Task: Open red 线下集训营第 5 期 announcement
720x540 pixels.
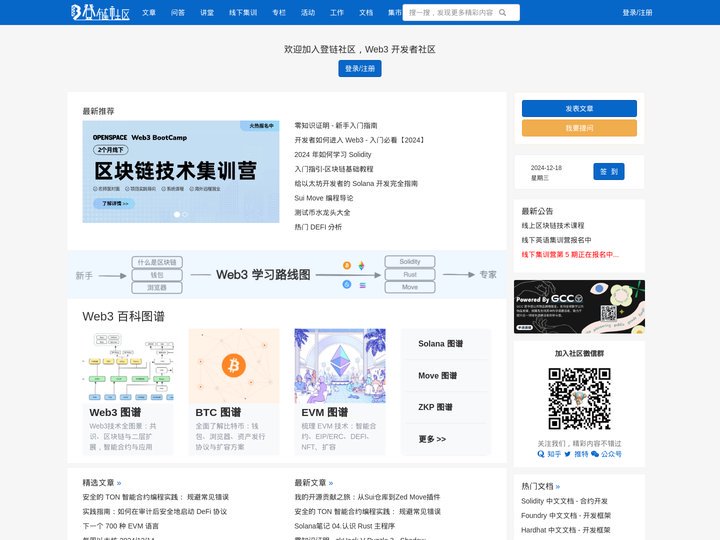Action: click(x=570, y=254)
